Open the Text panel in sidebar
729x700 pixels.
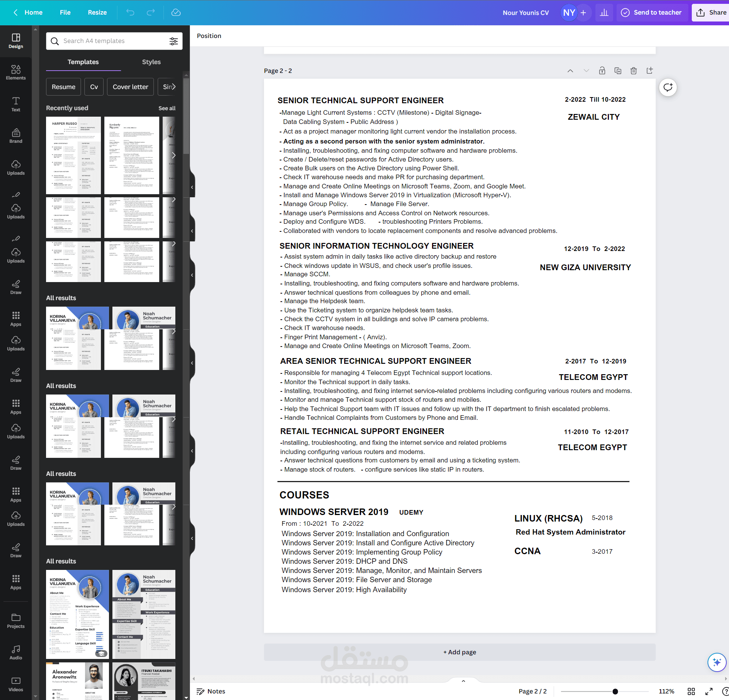[16, 104]
